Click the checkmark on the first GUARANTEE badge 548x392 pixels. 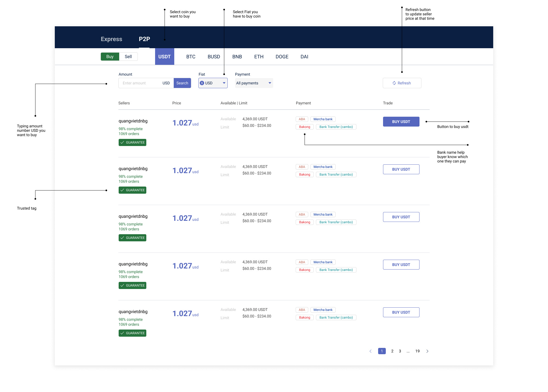click(x=123, y=142)
